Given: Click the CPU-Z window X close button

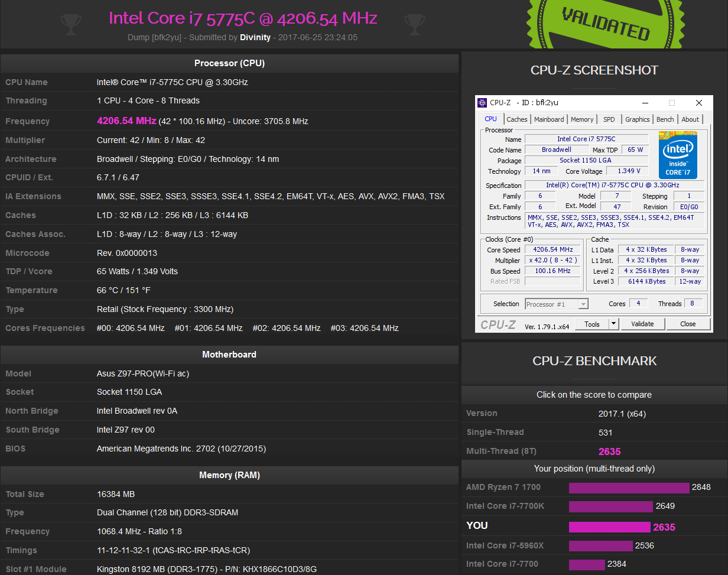Looking at the screenshot, I should coord(699,103).
